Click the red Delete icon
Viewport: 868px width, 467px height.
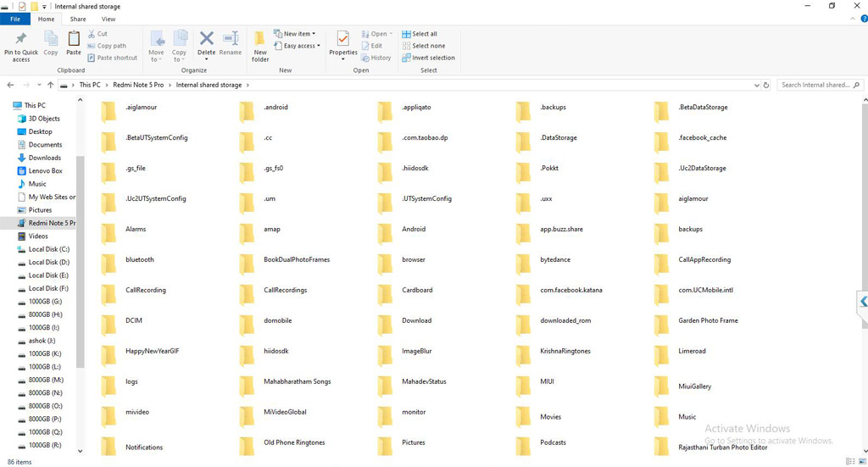(207, 38)
